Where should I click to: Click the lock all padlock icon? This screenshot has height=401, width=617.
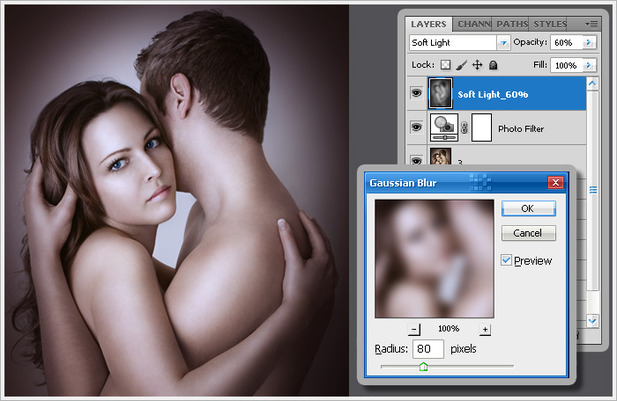(493, 65)
